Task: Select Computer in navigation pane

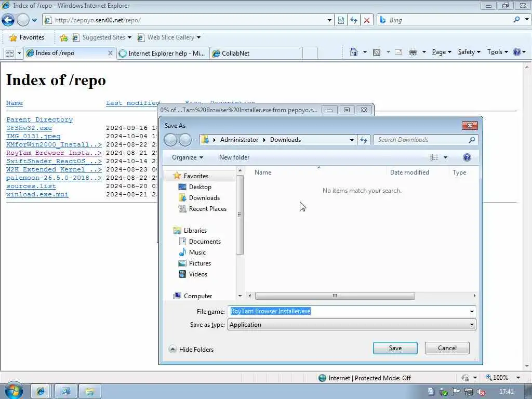Action: click(198, 296)
